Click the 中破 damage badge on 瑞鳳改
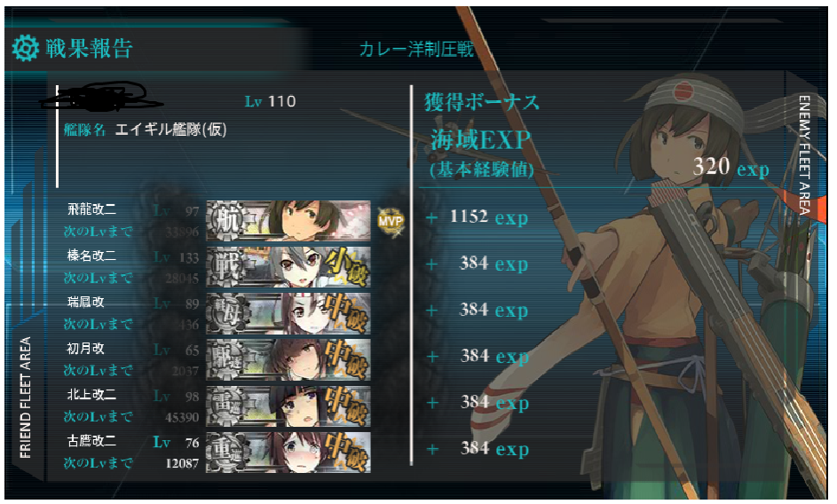 coord(347,313)
